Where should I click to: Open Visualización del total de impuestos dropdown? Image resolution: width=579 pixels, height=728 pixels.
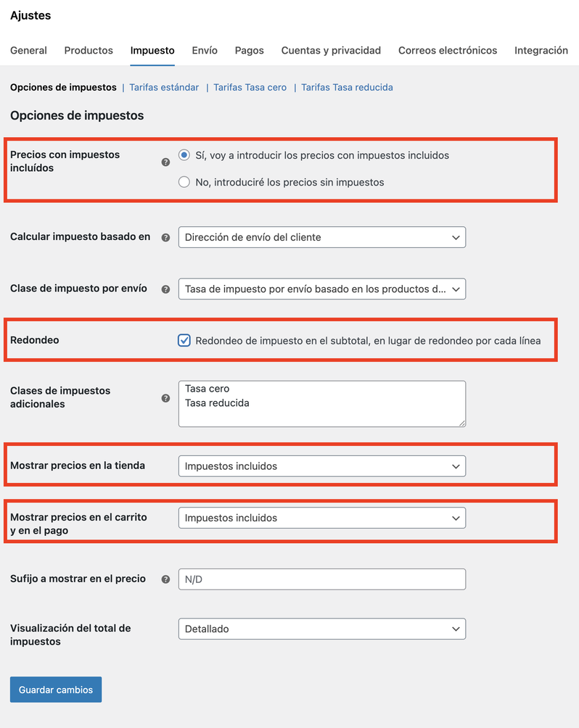pos(321,629)
